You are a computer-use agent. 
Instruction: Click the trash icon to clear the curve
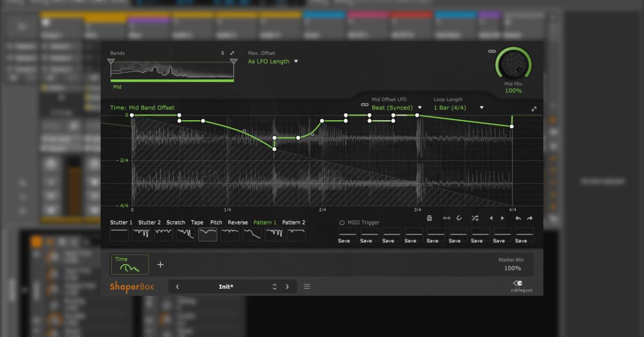tap(429, 218)
